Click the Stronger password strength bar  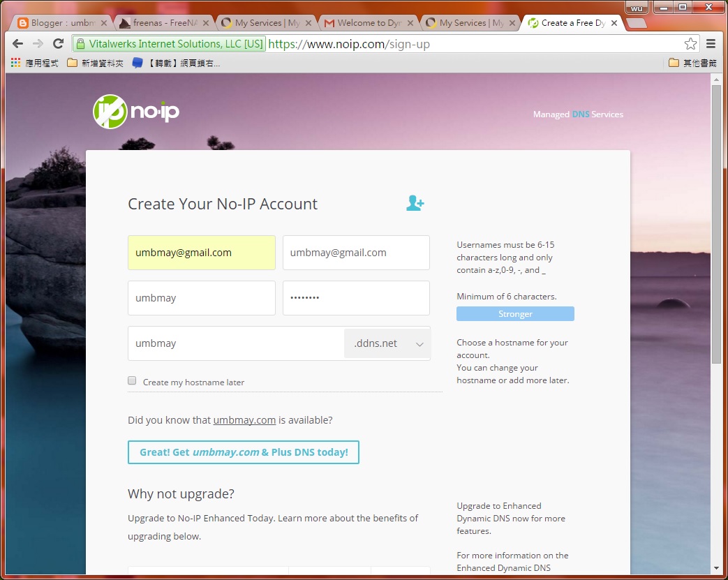click(x=515, y=314)
